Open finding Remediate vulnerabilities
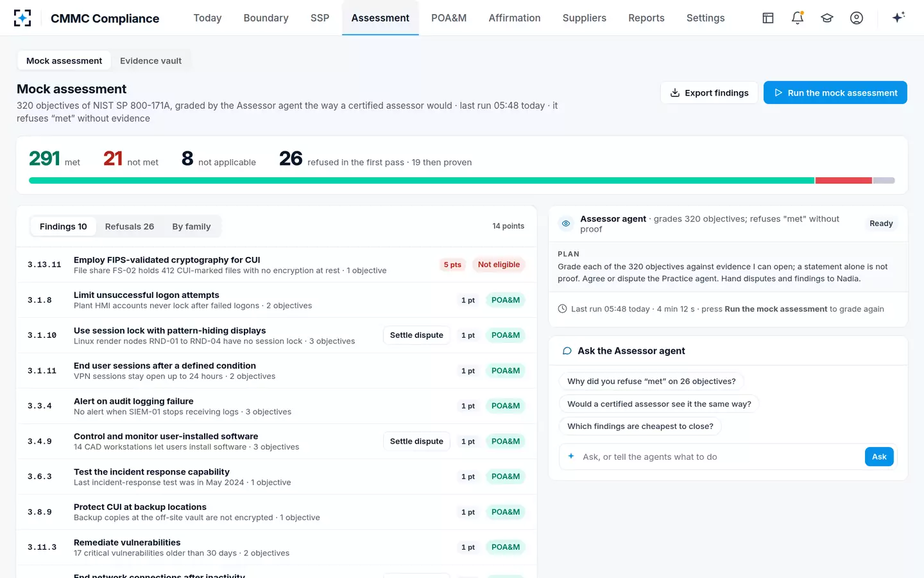This screenshot has height=578, width=924. [x=277, y=547]
